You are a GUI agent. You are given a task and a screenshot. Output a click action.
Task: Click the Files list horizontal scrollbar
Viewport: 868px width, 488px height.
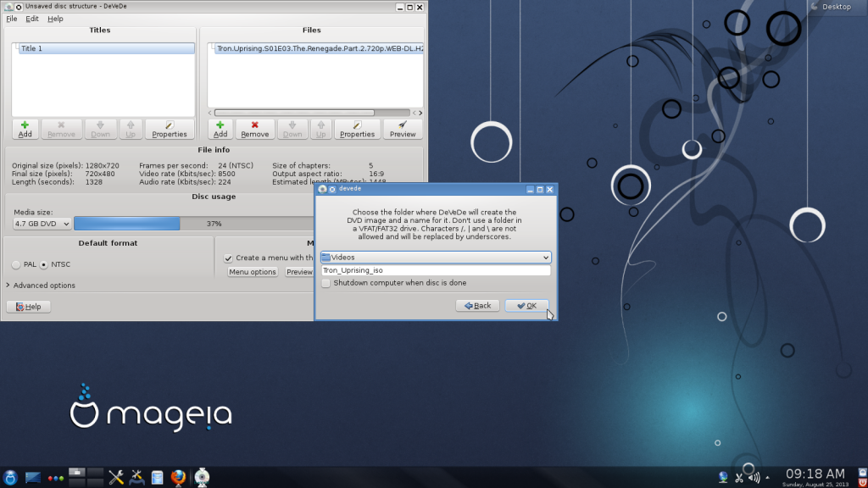click(294, 113)
